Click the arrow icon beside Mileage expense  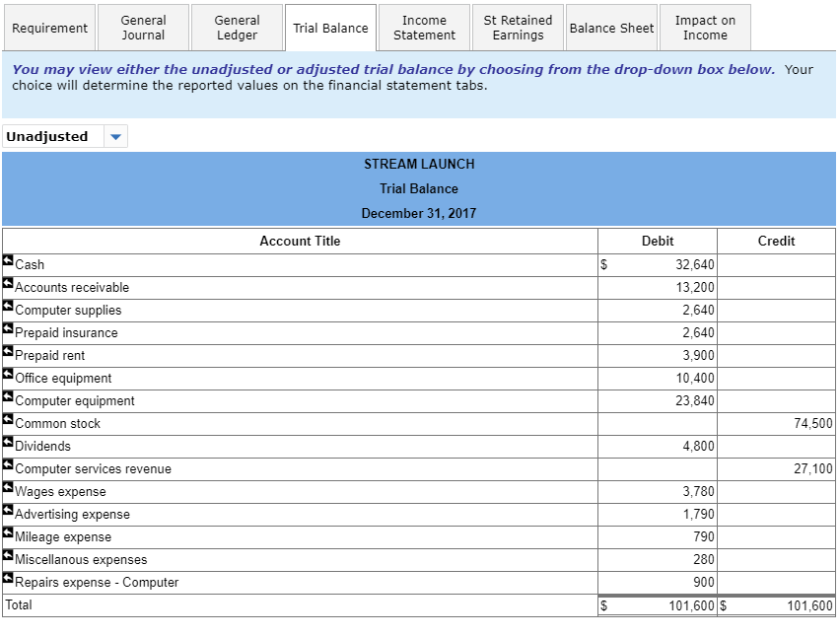click(8, 532)
